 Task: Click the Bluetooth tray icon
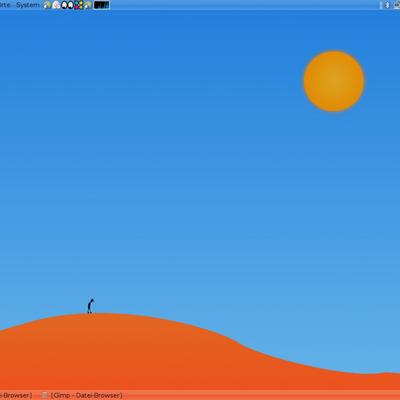(x=387, y=5)
